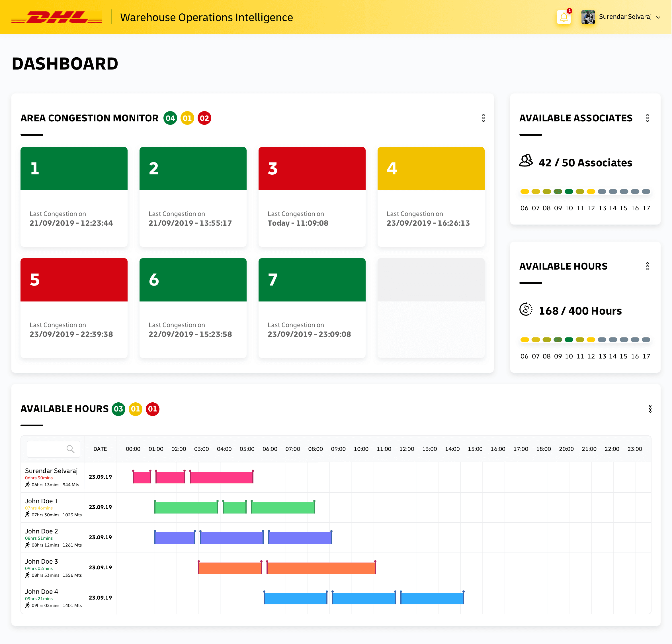
Task: Select the John Doe 3 name
Action: click(x=42, y=561)
